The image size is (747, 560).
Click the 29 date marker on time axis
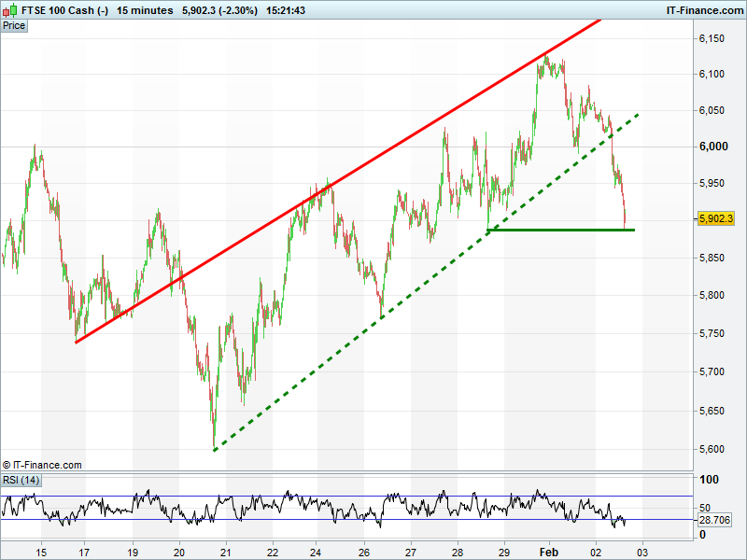pos(504,552)
